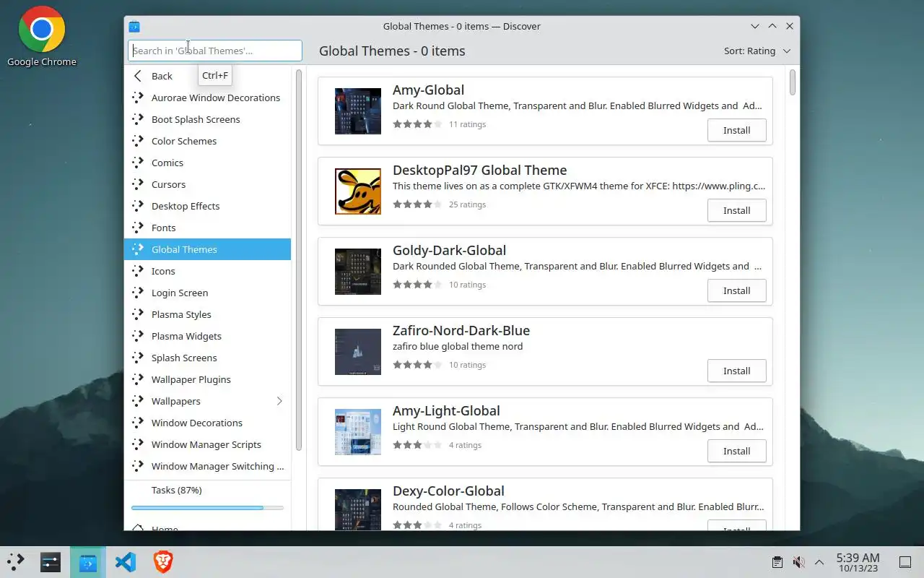Open the Zafiro-Nord-Dark-Blue thumbnail

click(358, 352)
